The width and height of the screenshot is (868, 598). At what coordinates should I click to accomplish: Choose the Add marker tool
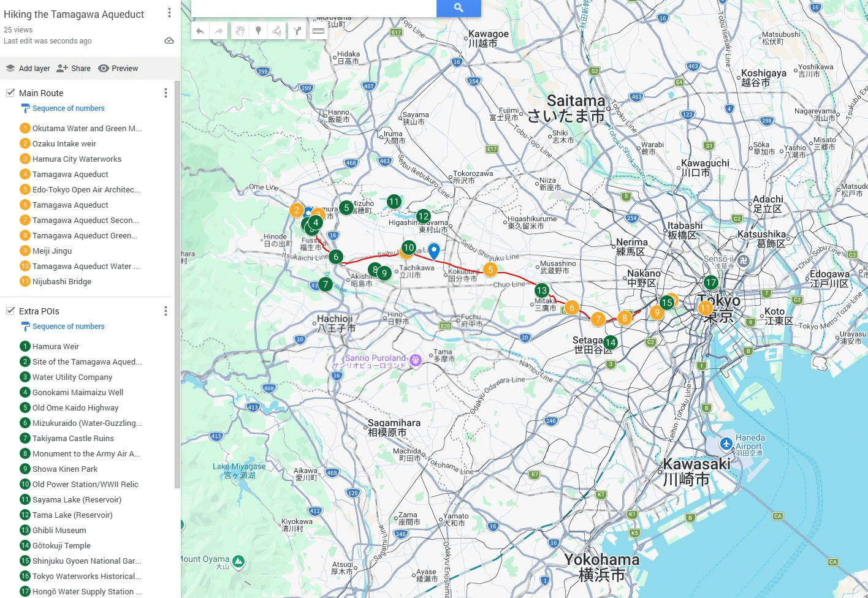coord(259,31)
